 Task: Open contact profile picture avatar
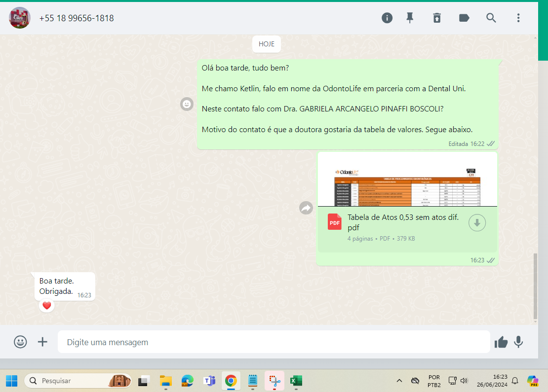pyautogui.click(x=20, y=18)
